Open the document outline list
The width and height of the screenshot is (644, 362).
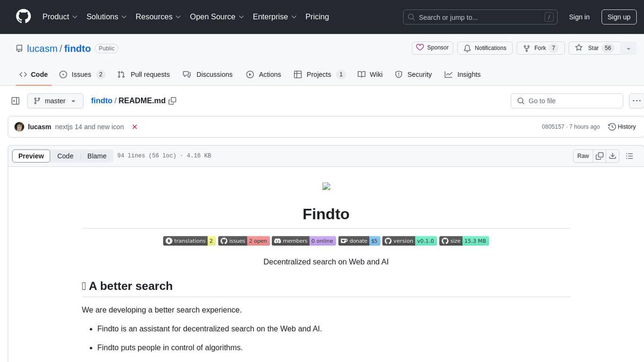629,156
